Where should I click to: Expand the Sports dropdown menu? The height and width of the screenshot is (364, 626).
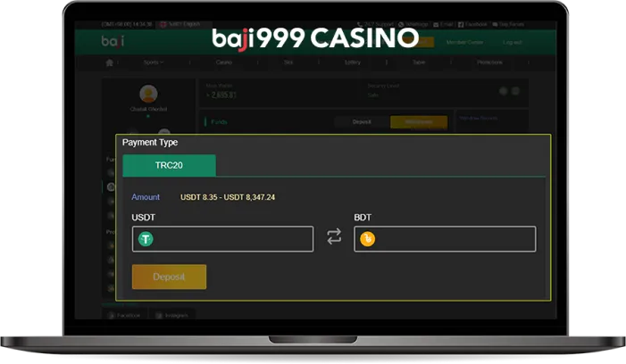pos(154,62)
